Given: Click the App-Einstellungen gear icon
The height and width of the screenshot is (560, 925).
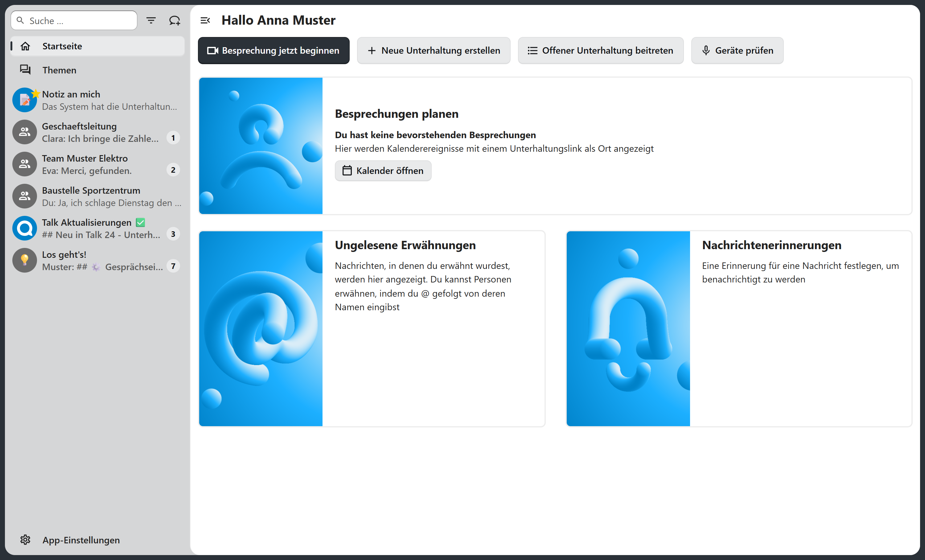Looking at the screenshot, I should pyautogui.click(x=25, y=540).
